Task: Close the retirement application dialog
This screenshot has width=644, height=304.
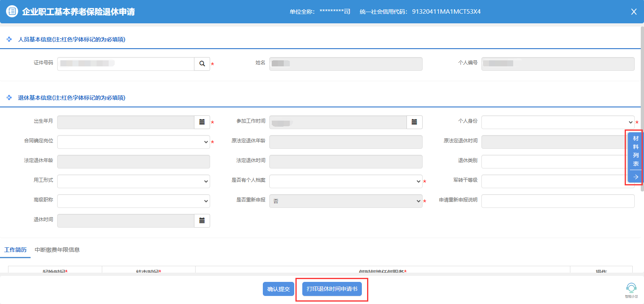Action: [x=634, y=12]
